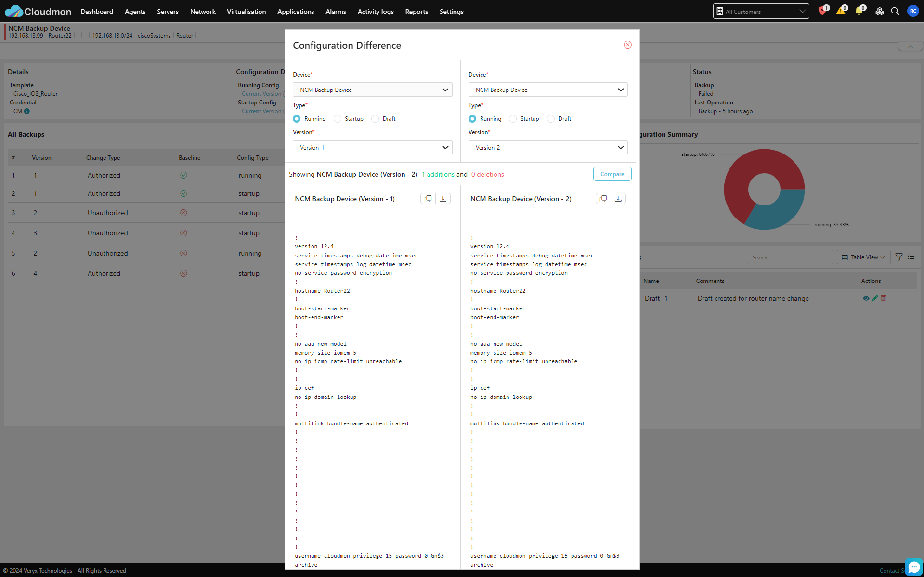
Task: Click the '0 deletions' text
Action: (488, 174)
